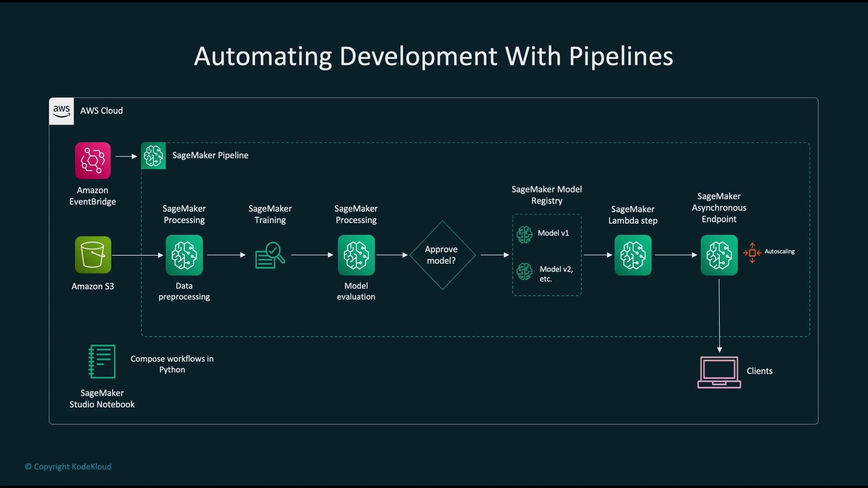The image size is (868, 488).
Task: Select the SageMaker Lambda step label
Action: [x=633, y=215]
